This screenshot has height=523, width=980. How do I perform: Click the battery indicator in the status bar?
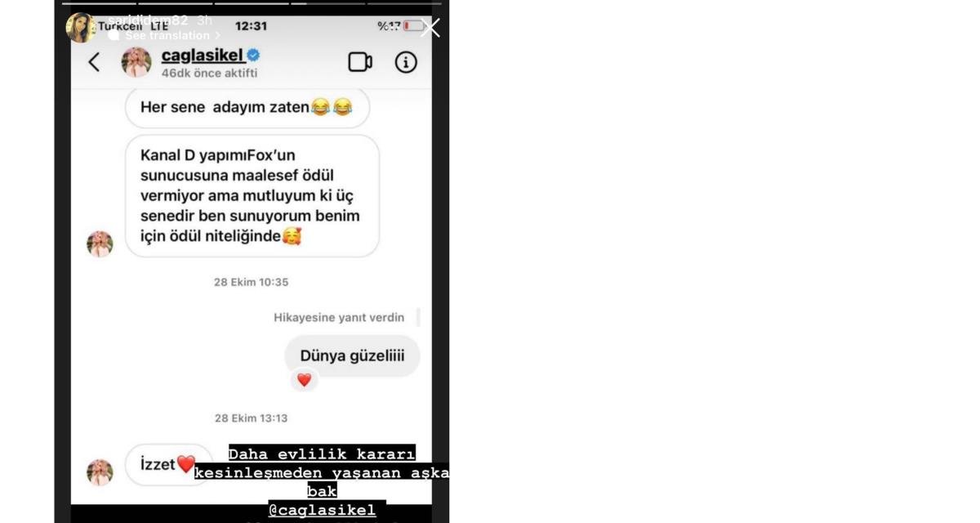point(413,26)
